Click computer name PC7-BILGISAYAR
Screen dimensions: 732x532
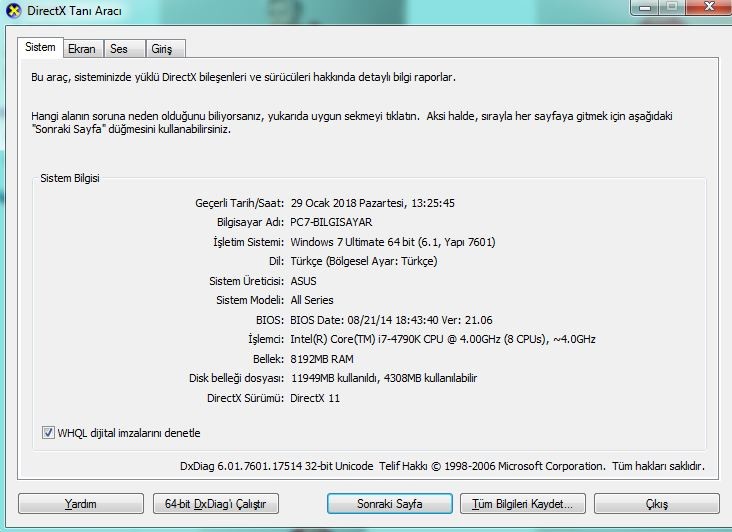pos(331,222)
